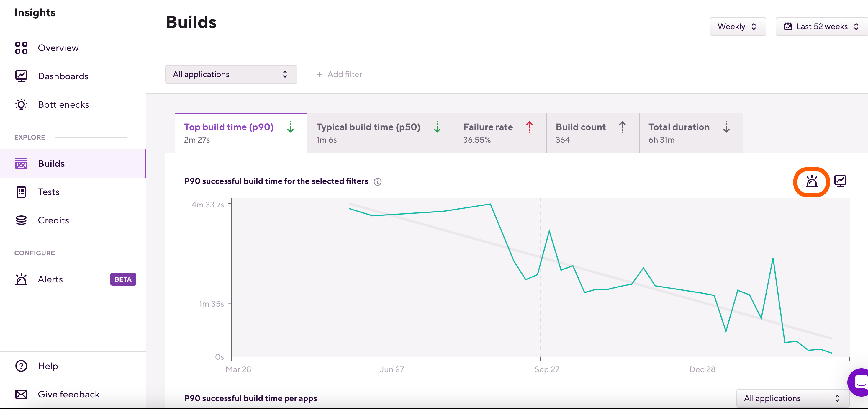Click the chart peak near 4m 33.7s
The width and height of the screenshot is (868, 409).
tap(490, 204)
